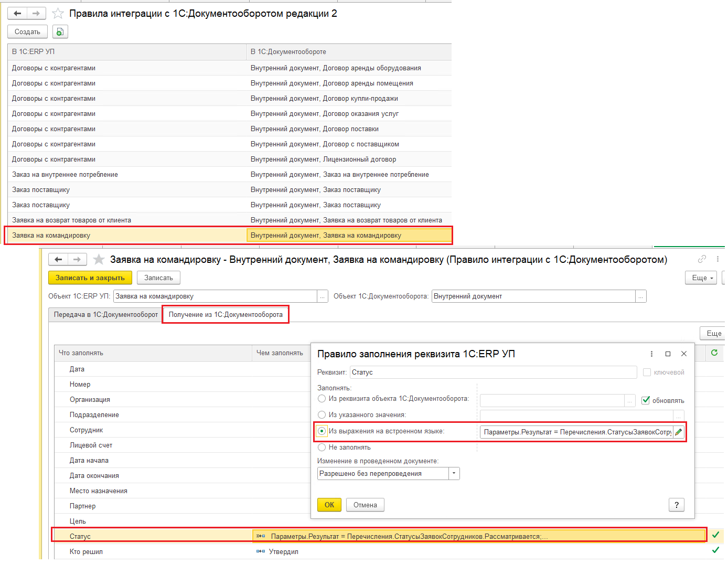The height and width of the screenshot is (564, 728).
Task: Select the 'Лицензионный договор' row
Action: (x=230, y=159)
